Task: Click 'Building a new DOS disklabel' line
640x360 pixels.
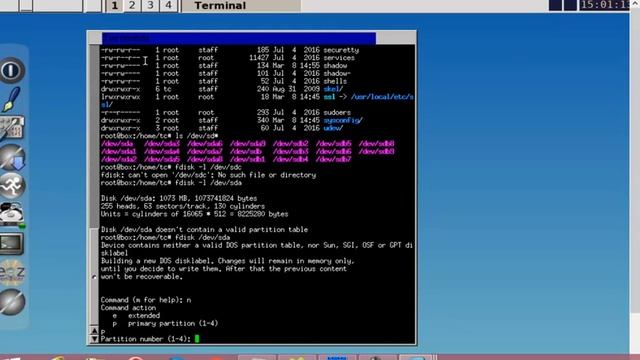Action: pyautogui.click(x=227, y=261)
